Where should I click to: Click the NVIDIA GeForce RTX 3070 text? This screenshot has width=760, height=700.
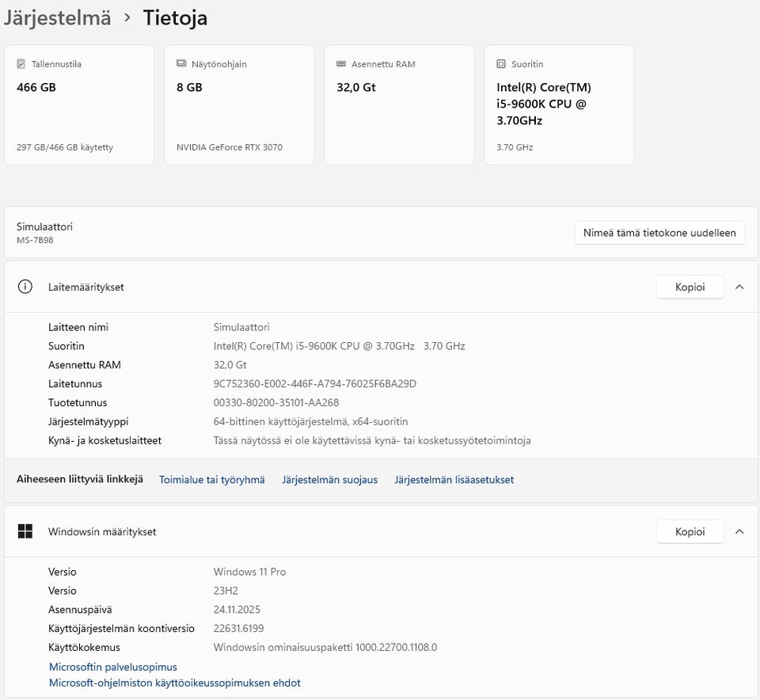click(230, 147)
